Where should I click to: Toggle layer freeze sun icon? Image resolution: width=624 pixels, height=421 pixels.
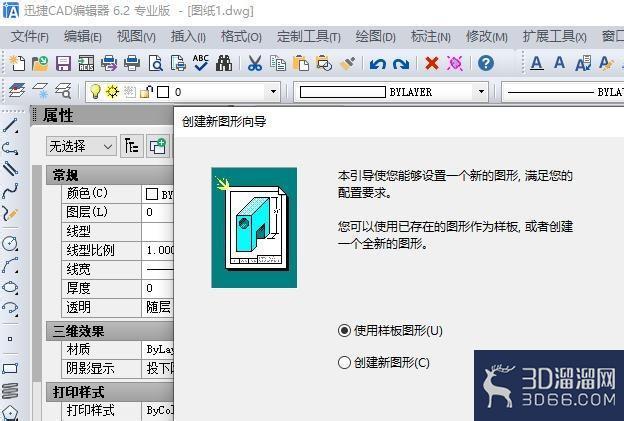[x=113, y=92]
